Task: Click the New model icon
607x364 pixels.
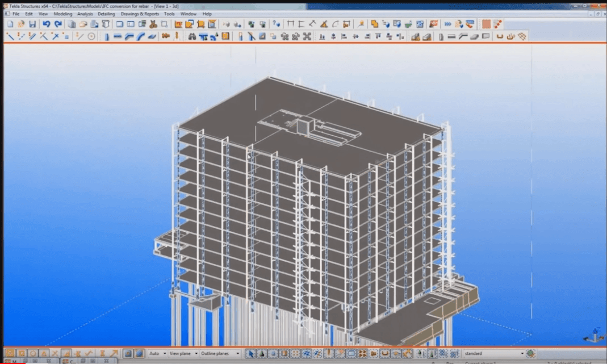Action: 10,24
